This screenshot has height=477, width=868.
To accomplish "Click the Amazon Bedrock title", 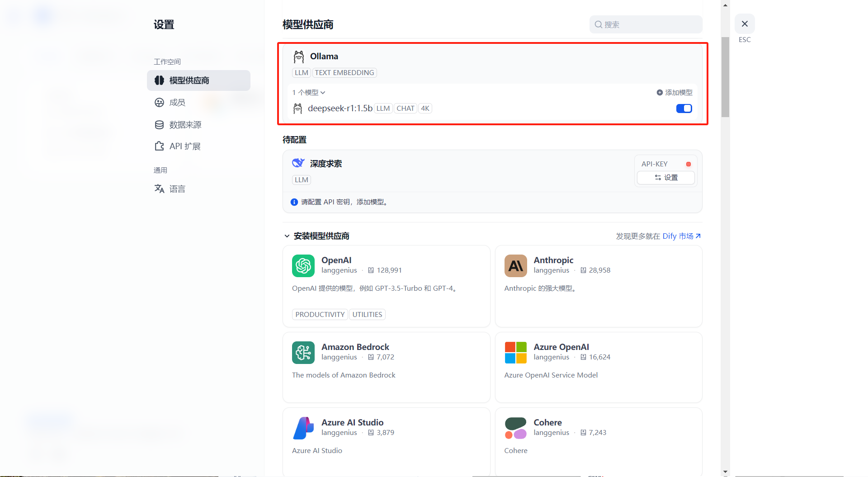I will tap(355, 347).
